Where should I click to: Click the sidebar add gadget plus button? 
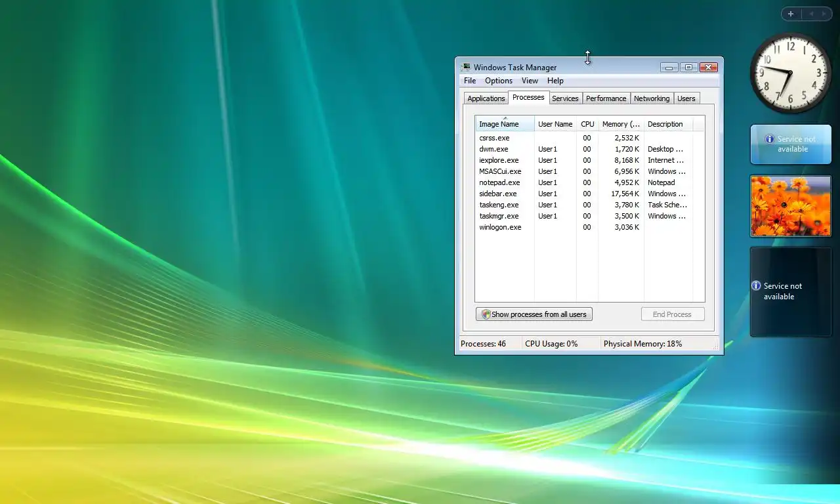pyautogui.click(x=791, y=14)
